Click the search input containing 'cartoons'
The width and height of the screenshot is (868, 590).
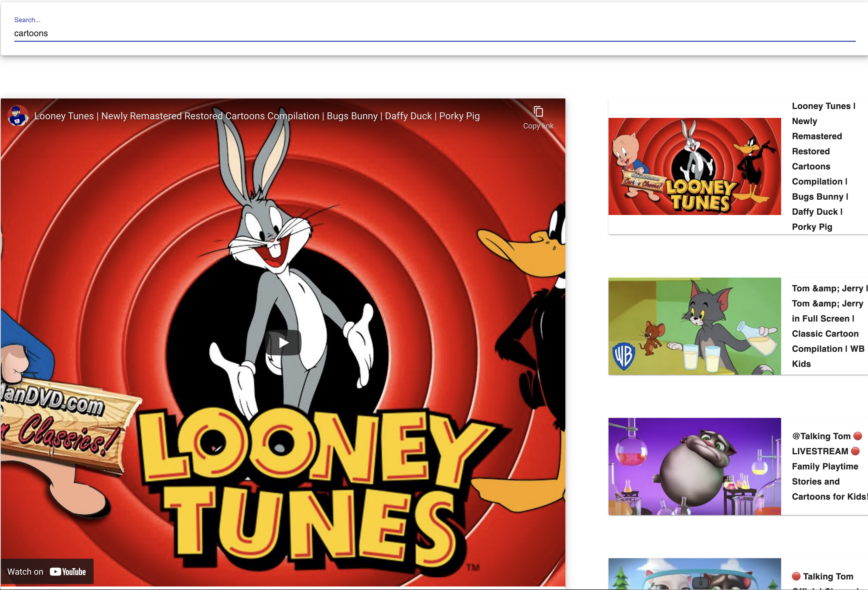(x=435, y=33)
